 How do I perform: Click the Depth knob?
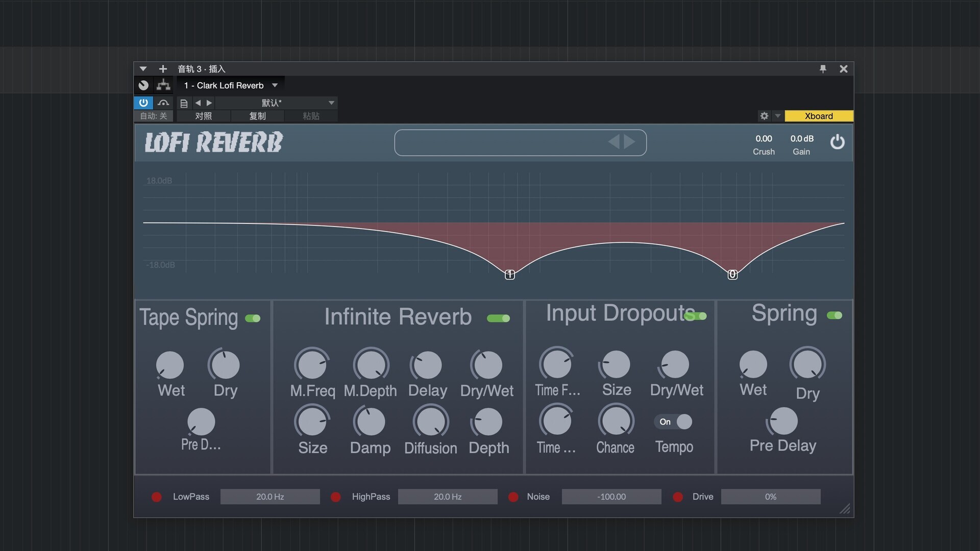coord(488,422)
